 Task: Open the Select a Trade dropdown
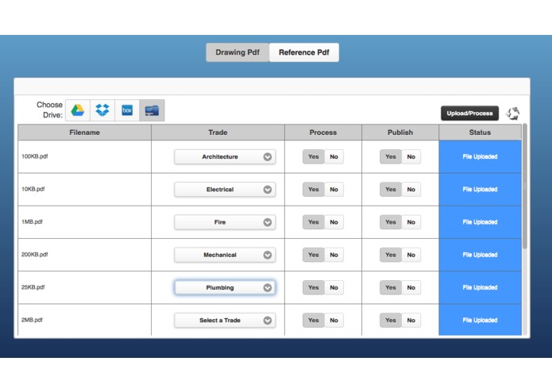pos(225,321)
